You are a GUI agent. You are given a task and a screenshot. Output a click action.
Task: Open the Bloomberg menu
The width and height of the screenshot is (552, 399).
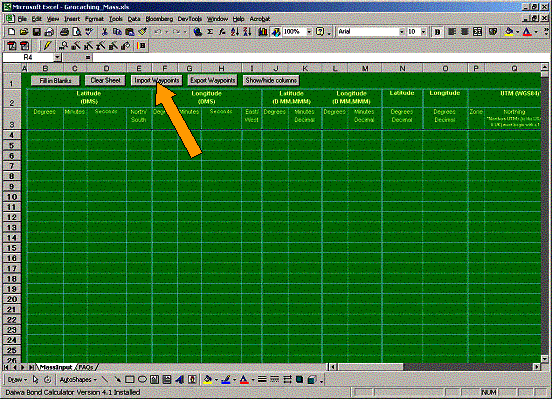[159, 19]
